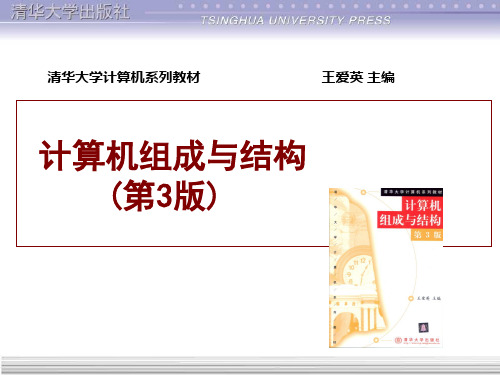Click the red title block on book cover
Image resolution: width=500 pixels, height=375 pixels.
point(410,213)
